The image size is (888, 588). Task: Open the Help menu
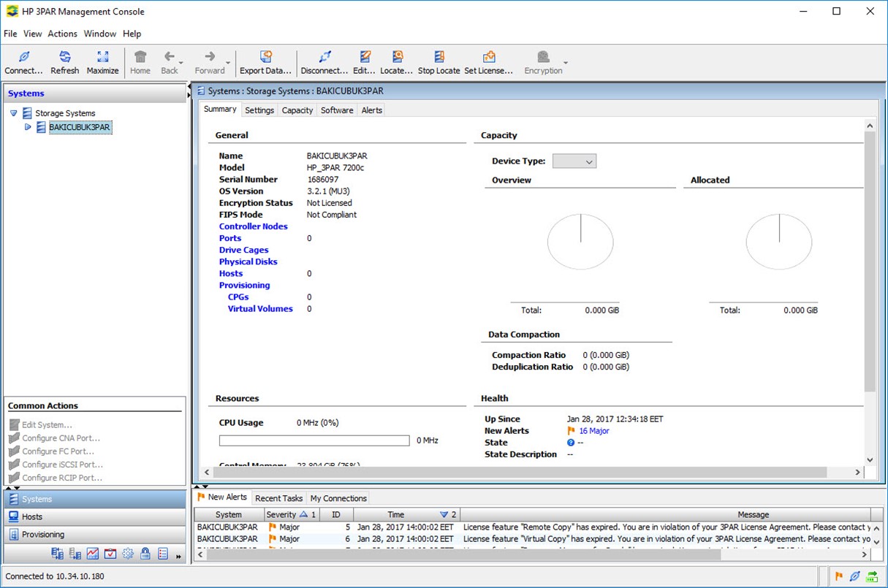pyautogui.click(x=132, y=34)
